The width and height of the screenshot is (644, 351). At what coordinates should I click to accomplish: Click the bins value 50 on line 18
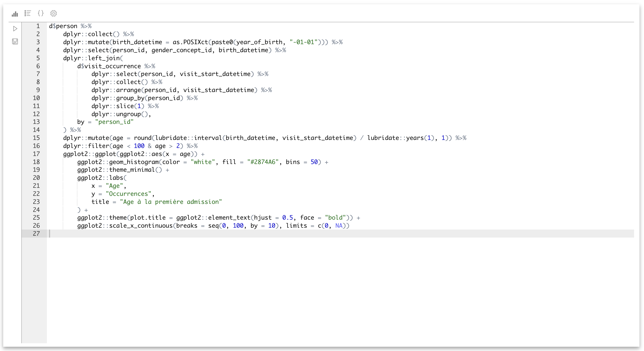pyautogui.click(x=314, y=162)
